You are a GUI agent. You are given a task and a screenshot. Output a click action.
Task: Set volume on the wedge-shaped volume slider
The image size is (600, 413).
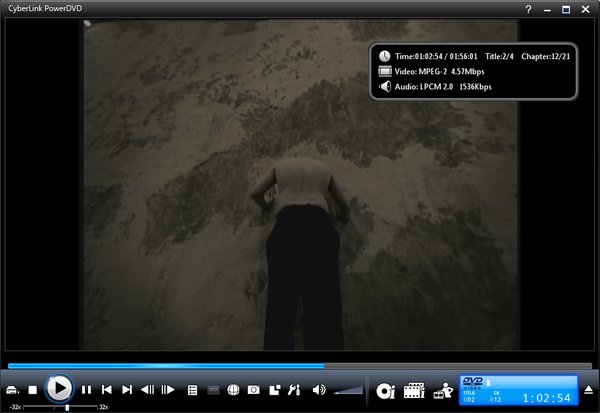348,390
